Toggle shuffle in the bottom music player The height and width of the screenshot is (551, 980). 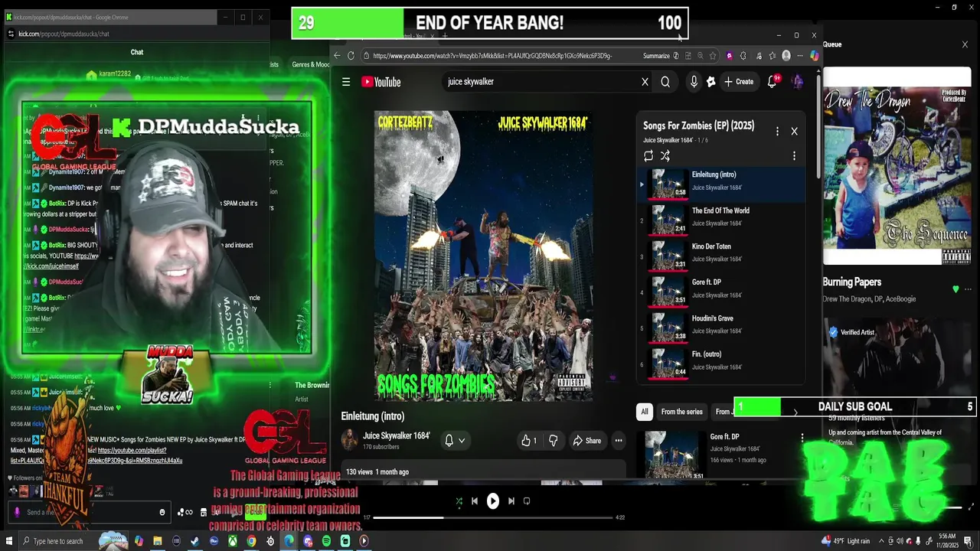(x=459, y=501)
